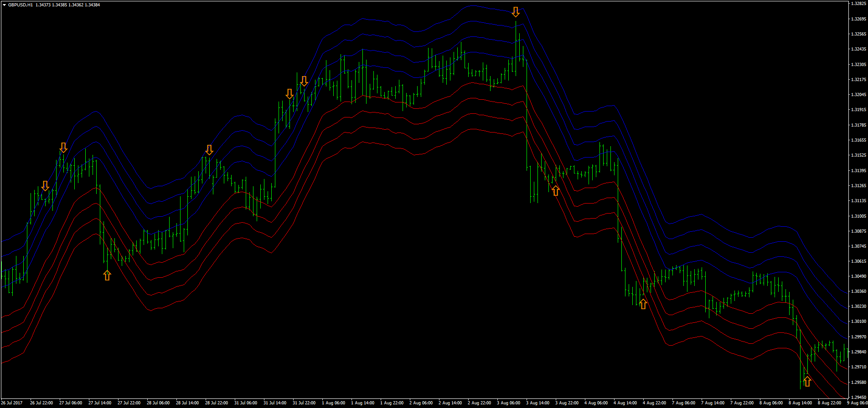This screenshot has width=868, height=408.
Task: Click the 1.32825 price scale label
Action: coord(858,4)
